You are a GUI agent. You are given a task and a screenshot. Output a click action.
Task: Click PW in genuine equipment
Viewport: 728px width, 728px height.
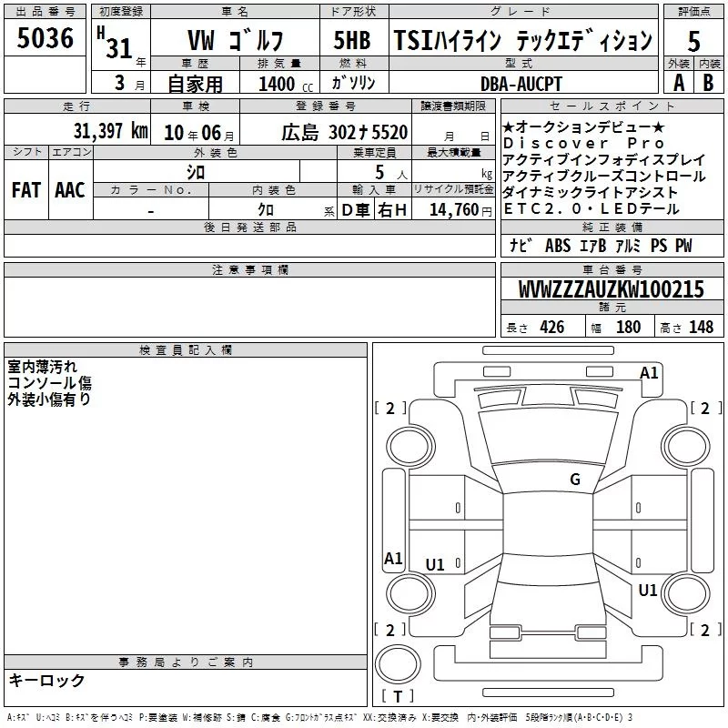pos(683,246)
